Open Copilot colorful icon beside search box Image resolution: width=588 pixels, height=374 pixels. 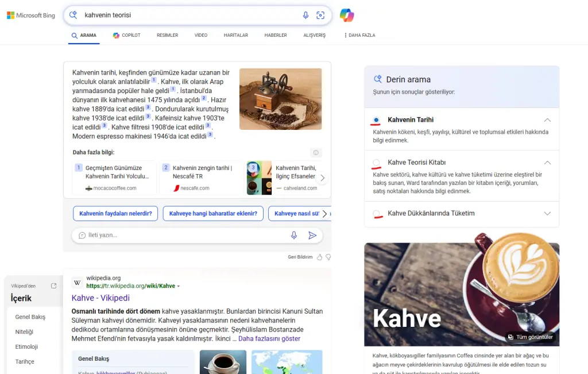(x=347, y=15)
